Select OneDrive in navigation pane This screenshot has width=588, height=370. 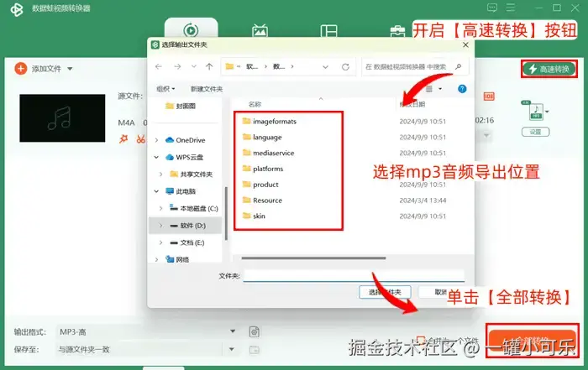(x=190, y=140)
